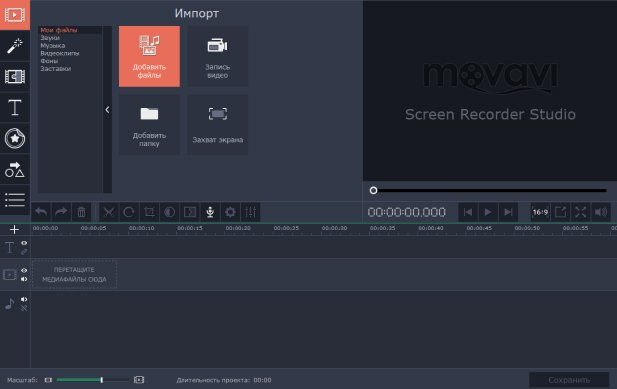This screenshot has width=617, height=389.
Task: Click the transition wizard icon
Action: 190,212
